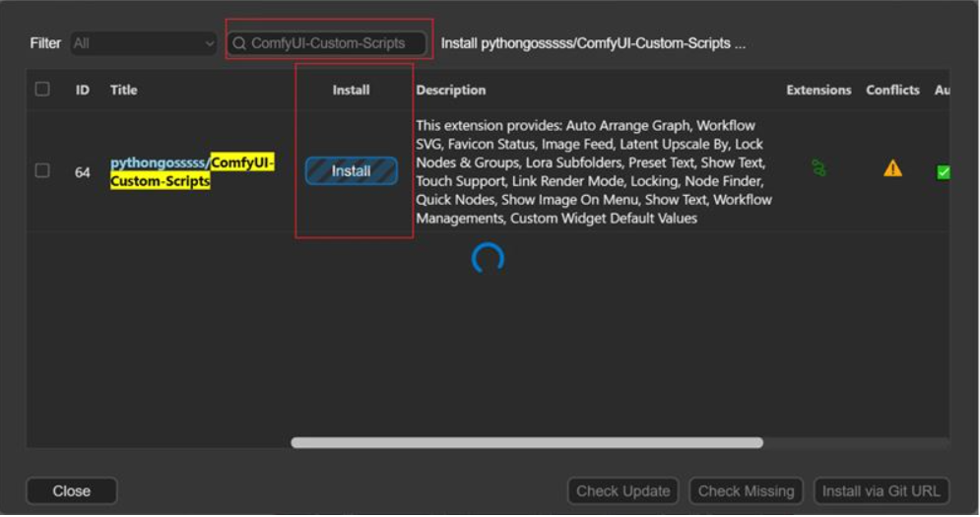Click the Extensions column header
The height and width of the screenshot is (517, 980).
(x=818, y=90)
